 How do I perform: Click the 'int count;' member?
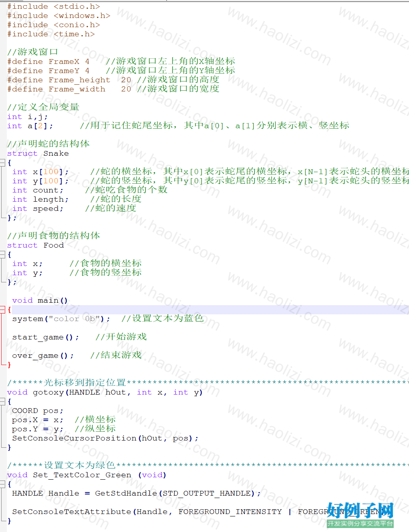pos(38,190)
